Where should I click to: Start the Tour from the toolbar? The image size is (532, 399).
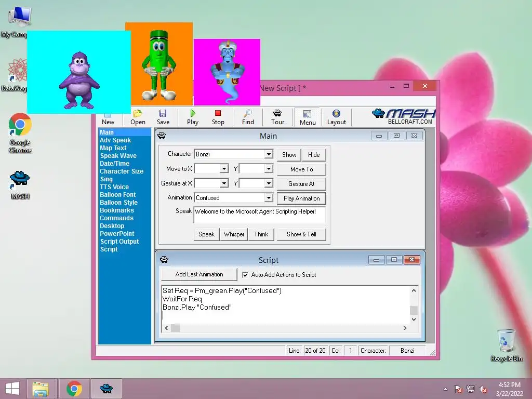[277, 117]
